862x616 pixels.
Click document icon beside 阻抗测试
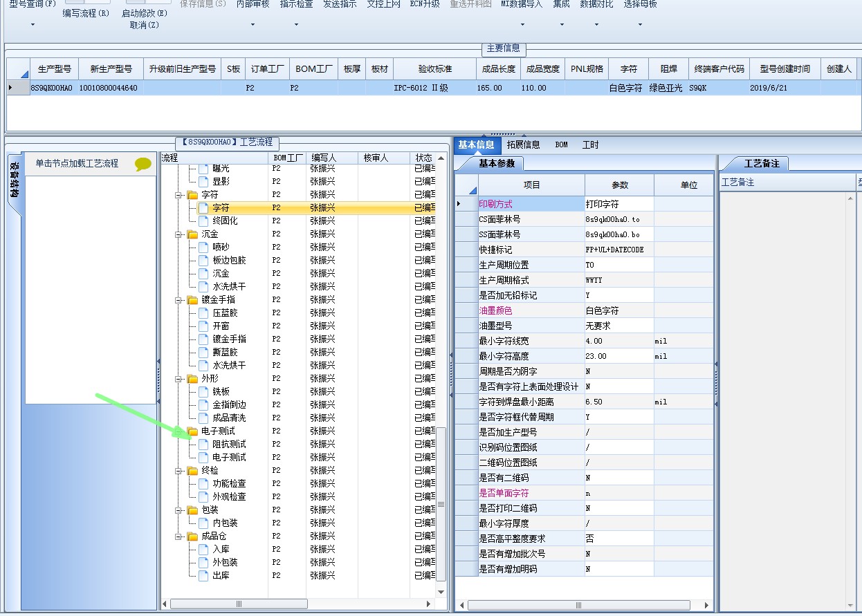click(203, 444)
